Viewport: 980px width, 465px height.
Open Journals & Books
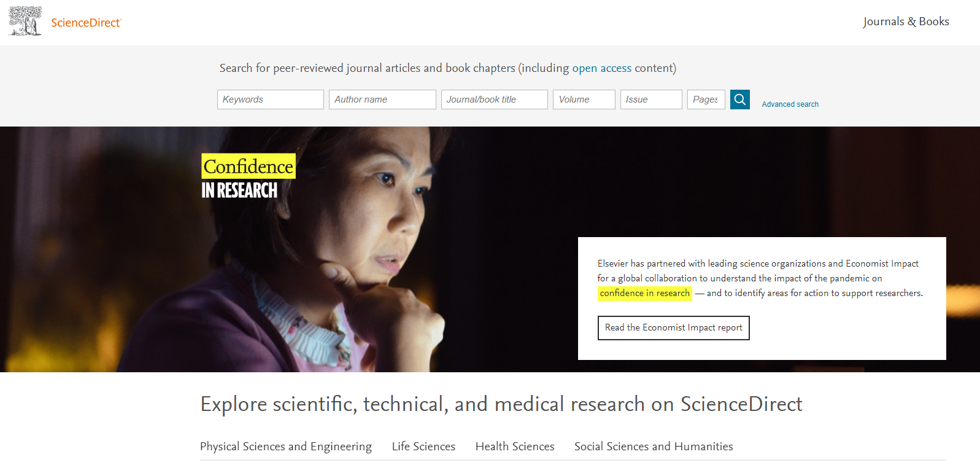click(x=906, y=21)
